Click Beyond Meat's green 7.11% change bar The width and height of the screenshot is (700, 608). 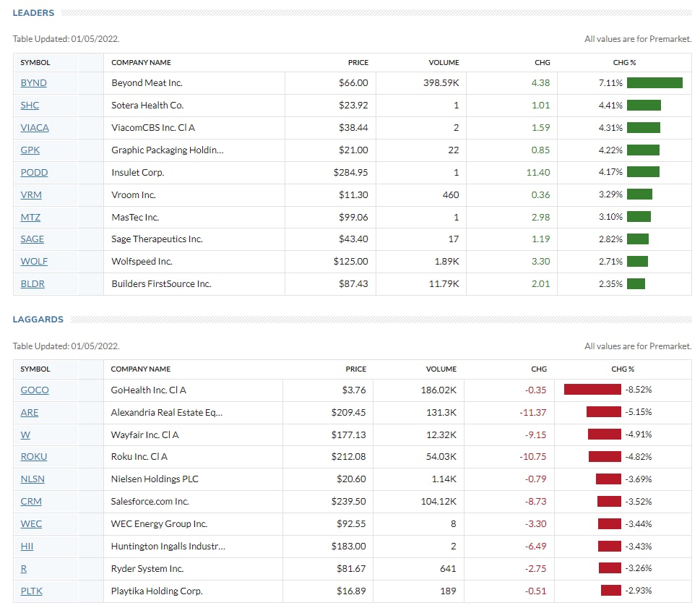[654, 82]
